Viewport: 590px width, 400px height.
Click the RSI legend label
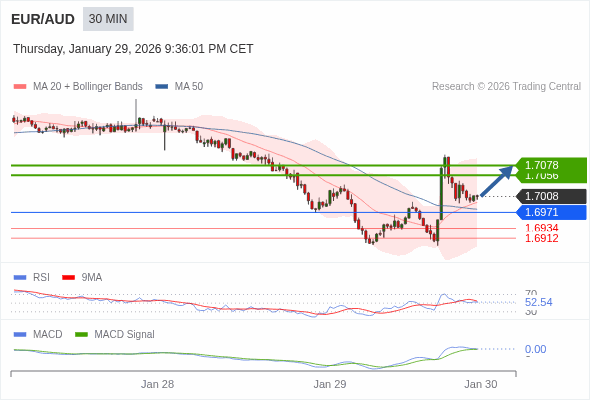click(x=41, y=278)
